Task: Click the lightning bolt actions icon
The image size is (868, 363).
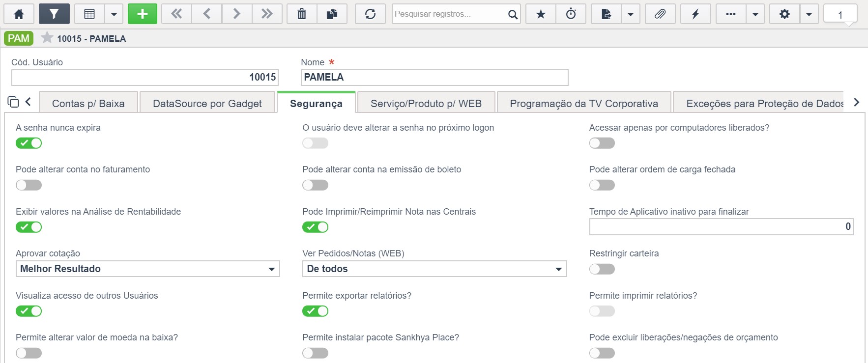Action: 695,14
